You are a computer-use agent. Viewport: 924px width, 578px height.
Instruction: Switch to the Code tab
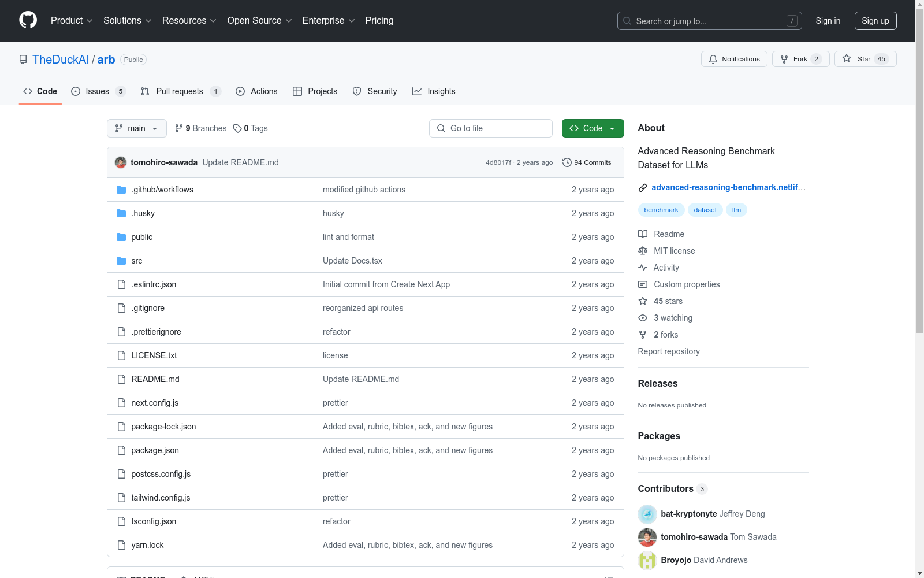click(x=40, y=91)
